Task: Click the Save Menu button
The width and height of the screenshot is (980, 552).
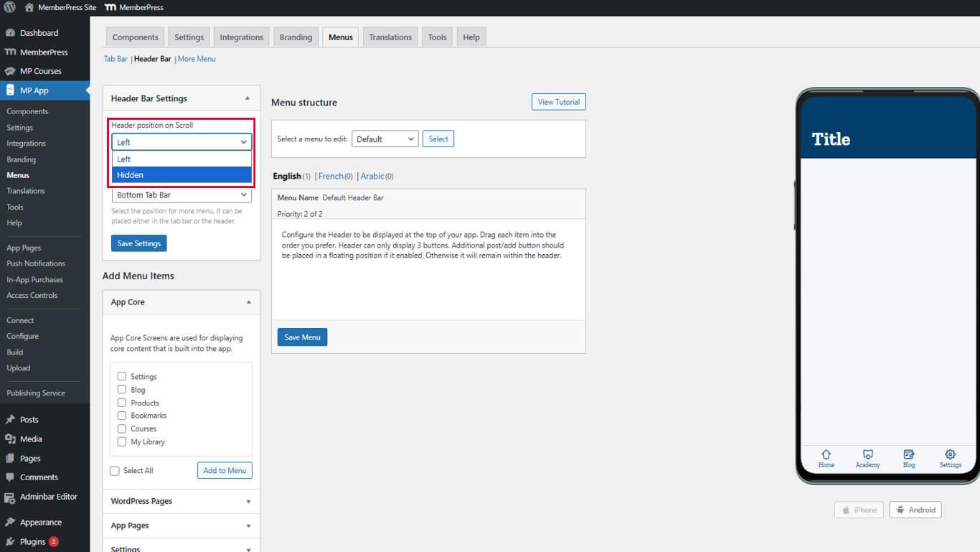Action: [x=302, y=337]
